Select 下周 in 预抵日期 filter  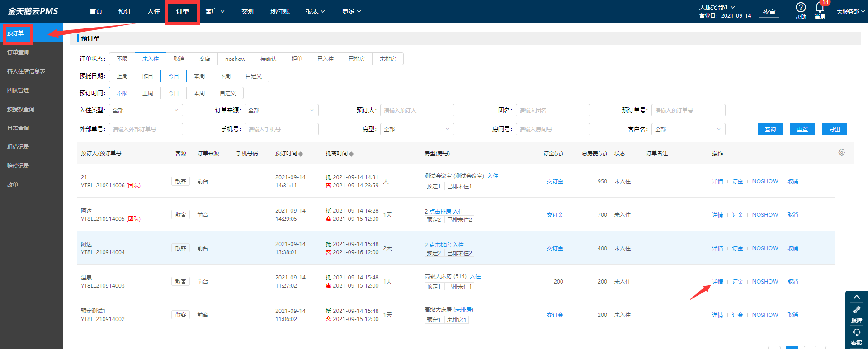tap(225, 76)
